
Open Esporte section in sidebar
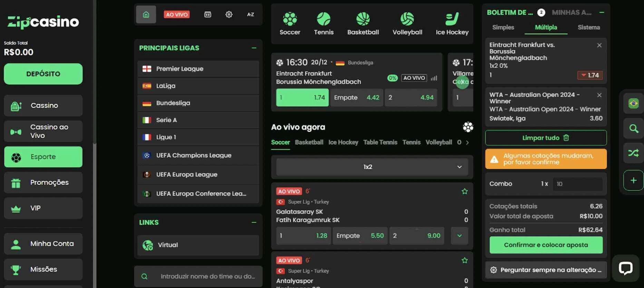pos(43,157)
